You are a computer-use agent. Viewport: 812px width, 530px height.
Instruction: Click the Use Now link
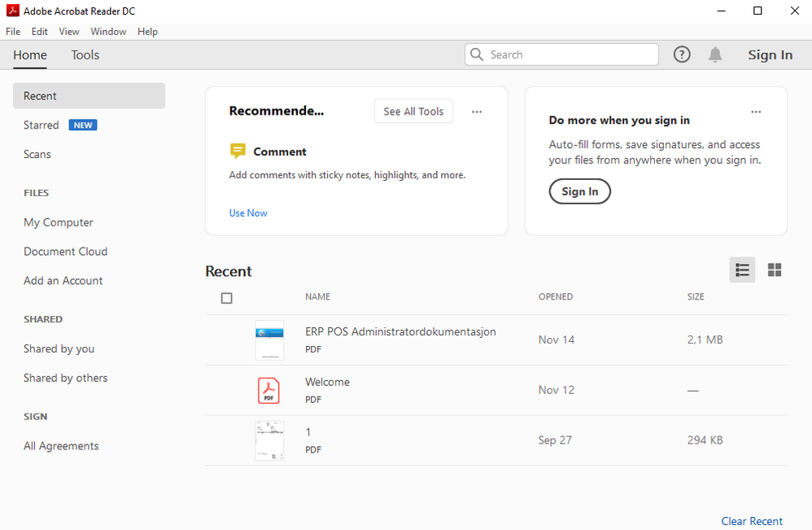pyautogui.click(x=248, y=213)
